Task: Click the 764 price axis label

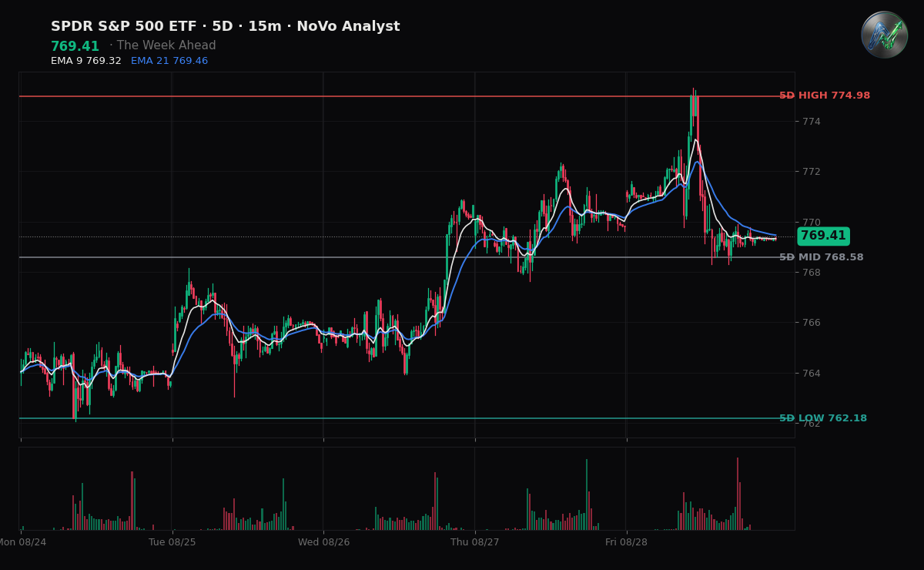Action: click(812, 374)
